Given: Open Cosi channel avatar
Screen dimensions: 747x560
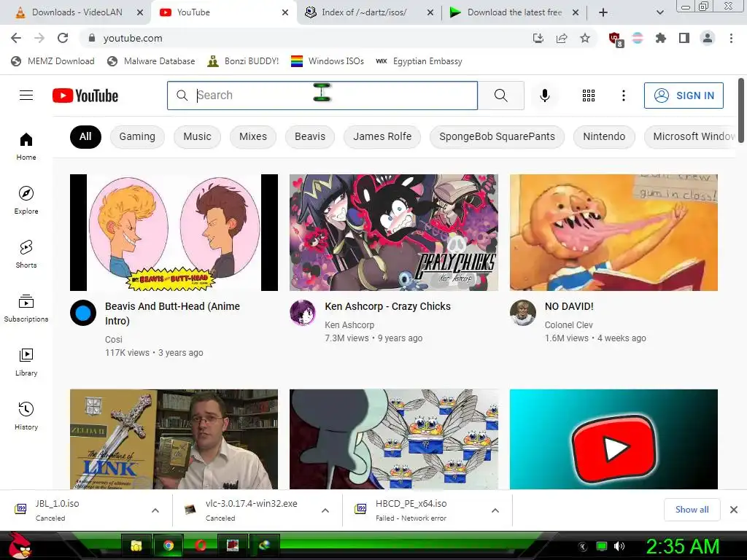Looking at the screenshot, I should (x=83, y=313).
